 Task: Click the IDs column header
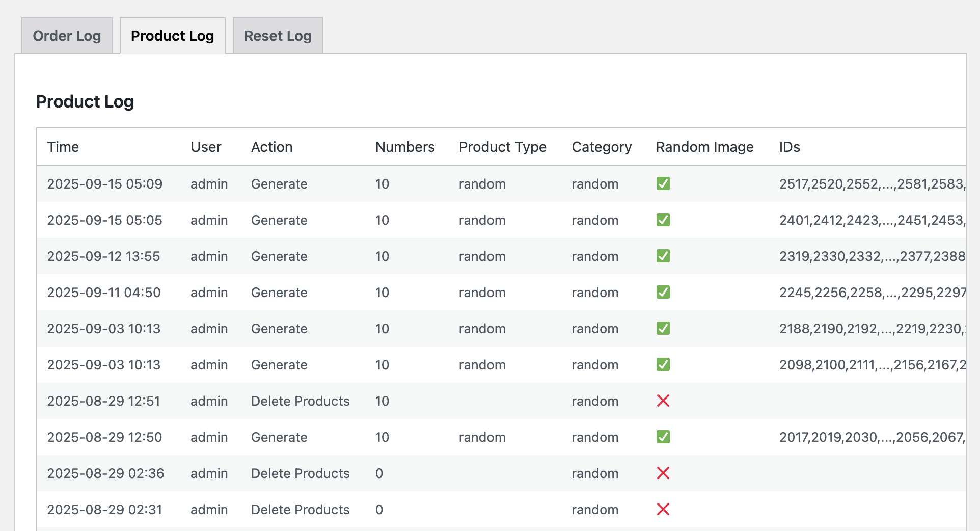[790, 147]
